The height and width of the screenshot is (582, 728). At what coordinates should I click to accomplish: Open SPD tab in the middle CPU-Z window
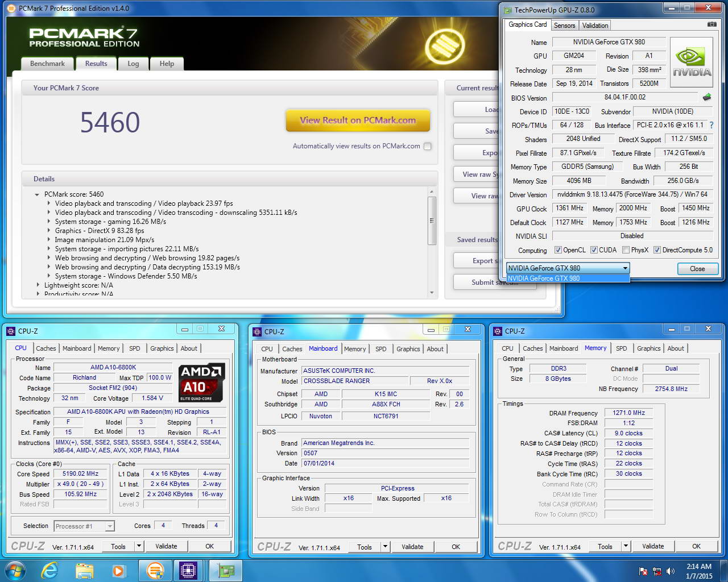pyautogui.click(x=381, y=349)
